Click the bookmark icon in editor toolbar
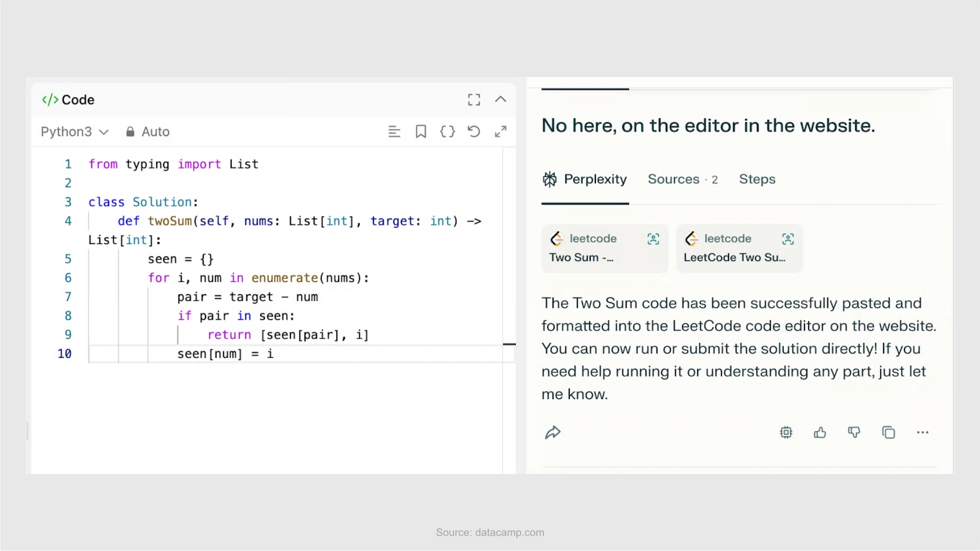Viewport: 980px width, 551px height. (x=421, y=132)
